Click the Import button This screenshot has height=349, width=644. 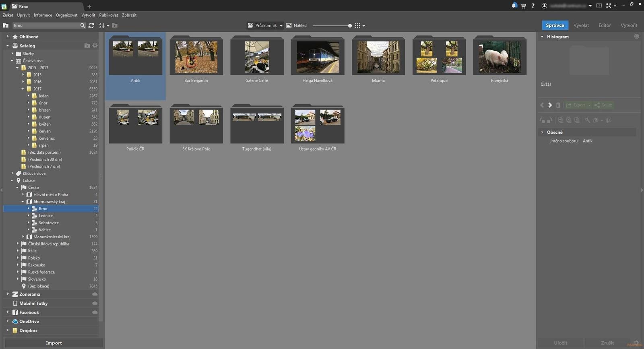(54, 343)
